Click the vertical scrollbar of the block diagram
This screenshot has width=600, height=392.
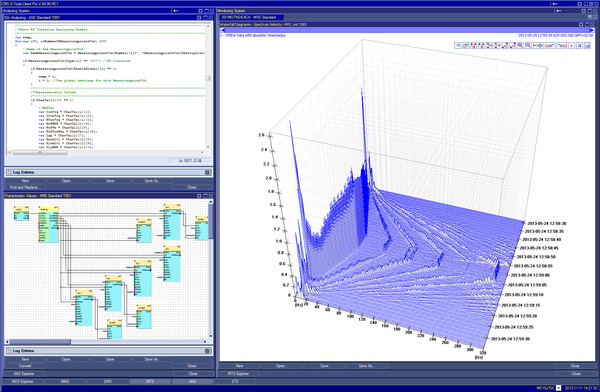point(210,269)
